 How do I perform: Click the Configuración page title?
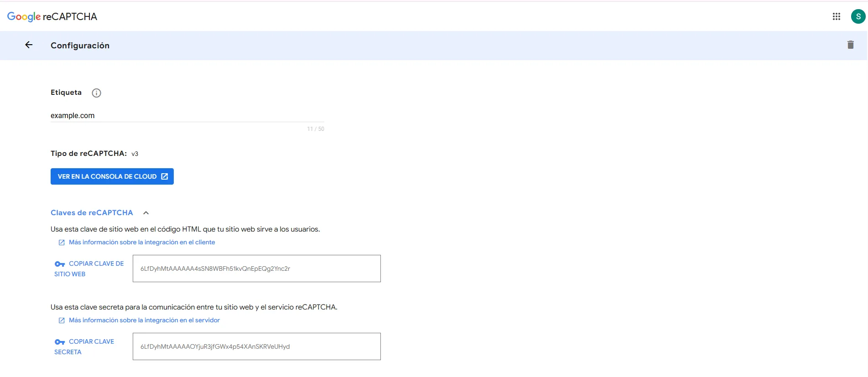(80, 46)
